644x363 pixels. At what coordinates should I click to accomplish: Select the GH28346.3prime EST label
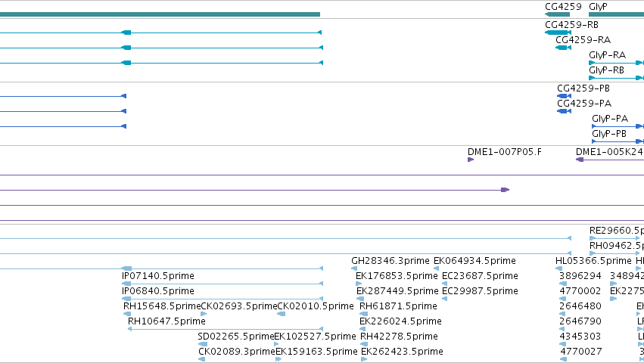(390, 261)
